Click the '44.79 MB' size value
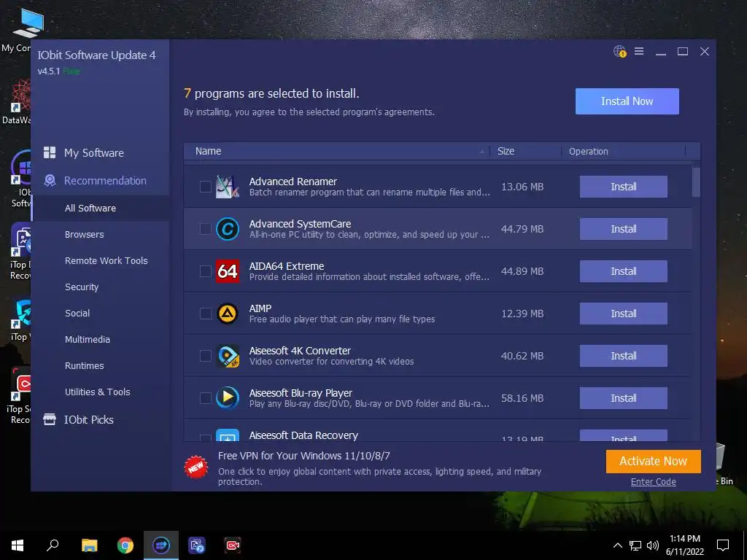 click(522, 229)
